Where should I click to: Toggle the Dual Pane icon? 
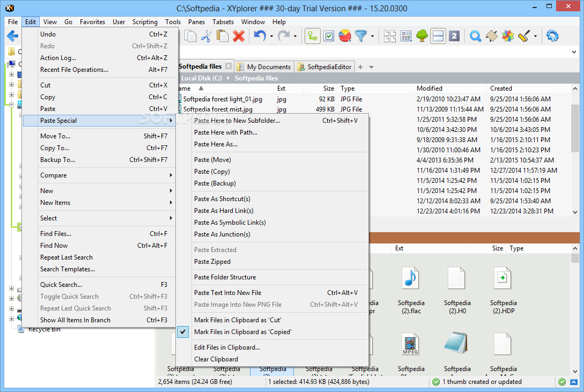click(438, 36)
